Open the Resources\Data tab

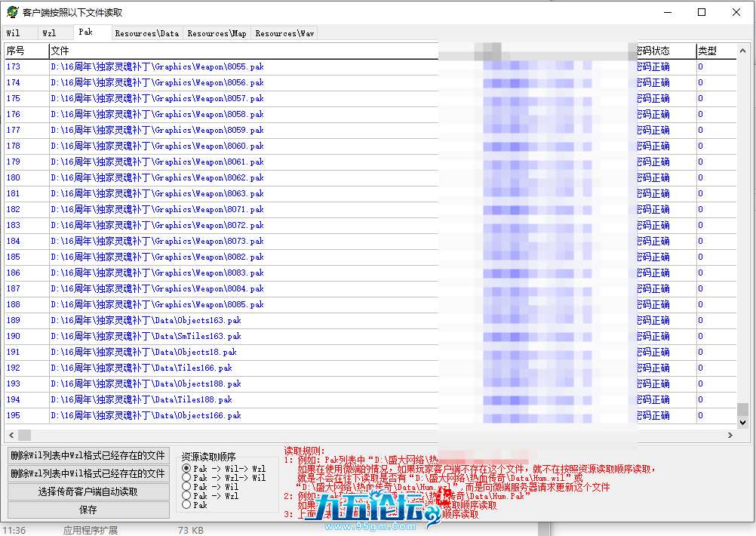click(x=147, y=33)
